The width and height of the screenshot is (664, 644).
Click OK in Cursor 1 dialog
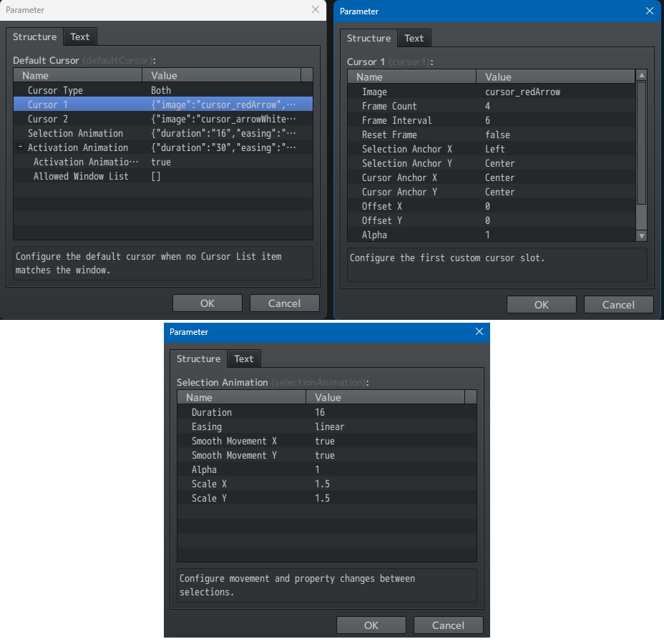(542, 304)
